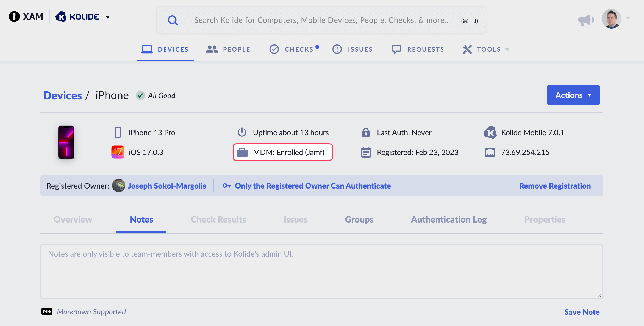This screenshot has height=326, width=644.
Task: Click the Requests speech bubble icon
Action: 397,49
